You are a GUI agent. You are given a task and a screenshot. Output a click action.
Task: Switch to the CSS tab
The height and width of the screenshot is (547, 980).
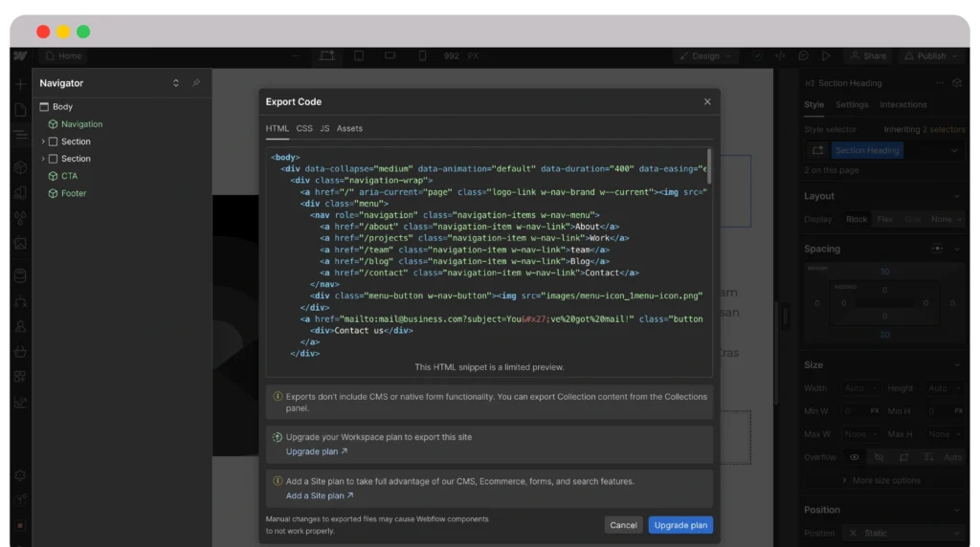pos(304,128)
